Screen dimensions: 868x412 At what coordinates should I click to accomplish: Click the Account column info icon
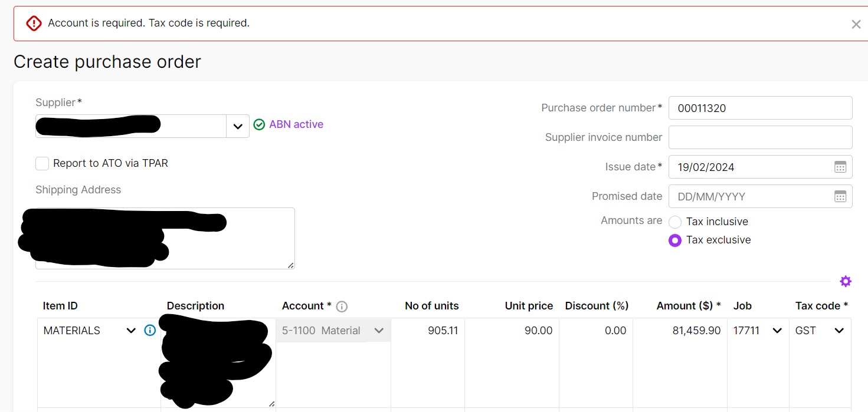coord(342,306)
